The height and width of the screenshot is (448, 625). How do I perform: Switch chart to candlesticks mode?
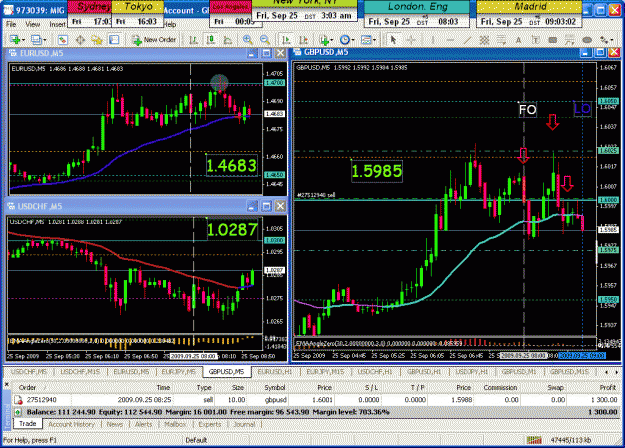click(x=210, y=39)
